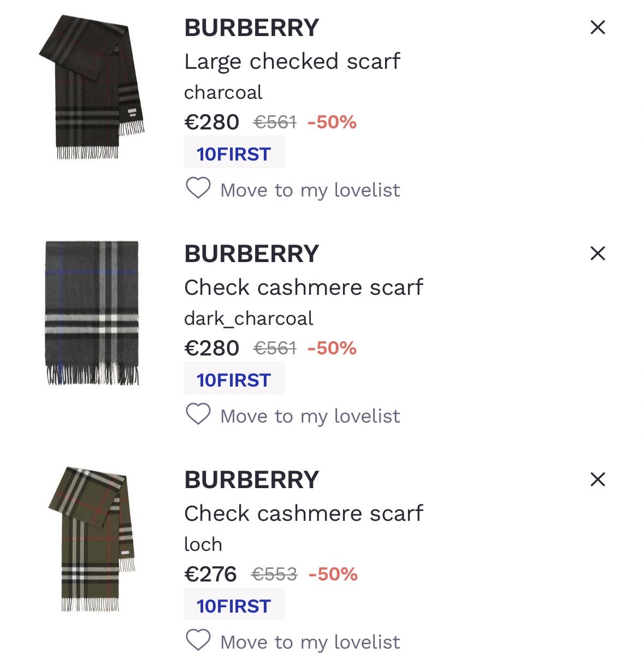Click heart icon for charcoal scarf
This screenshot has height=665, width=644.
point(198,189)
